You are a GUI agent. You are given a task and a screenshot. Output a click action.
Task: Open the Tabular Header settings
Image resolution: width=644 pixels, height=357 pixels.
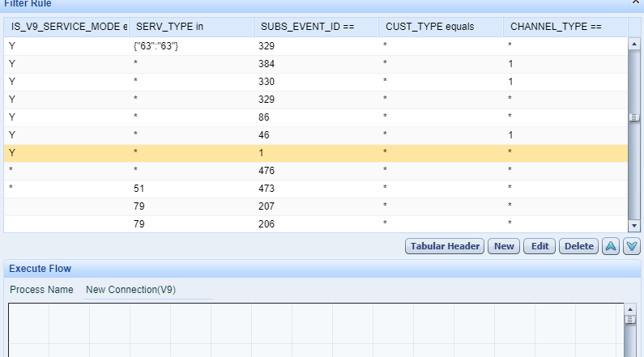click(445, 246)
